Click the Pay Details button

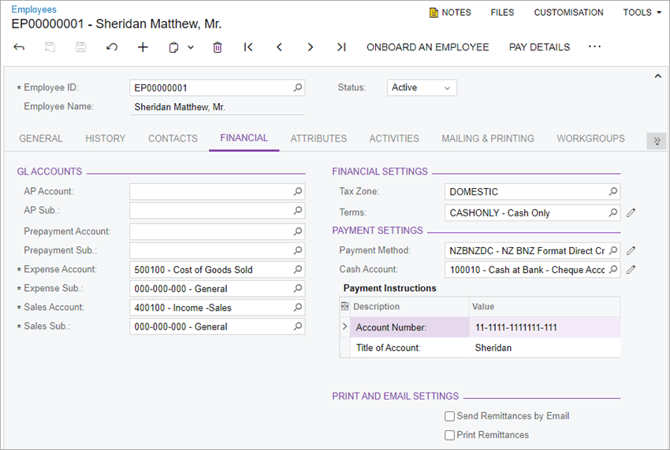coord(539,47)
